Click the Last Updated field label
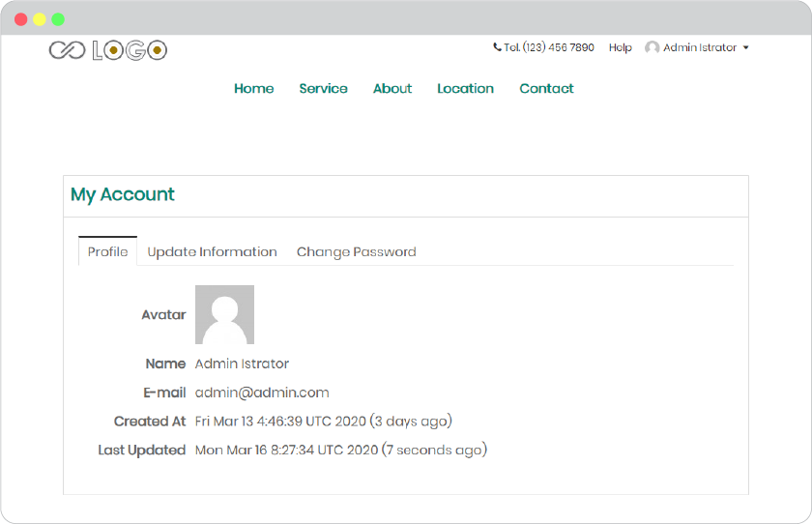The image size is (812, 524). point(142,450)
